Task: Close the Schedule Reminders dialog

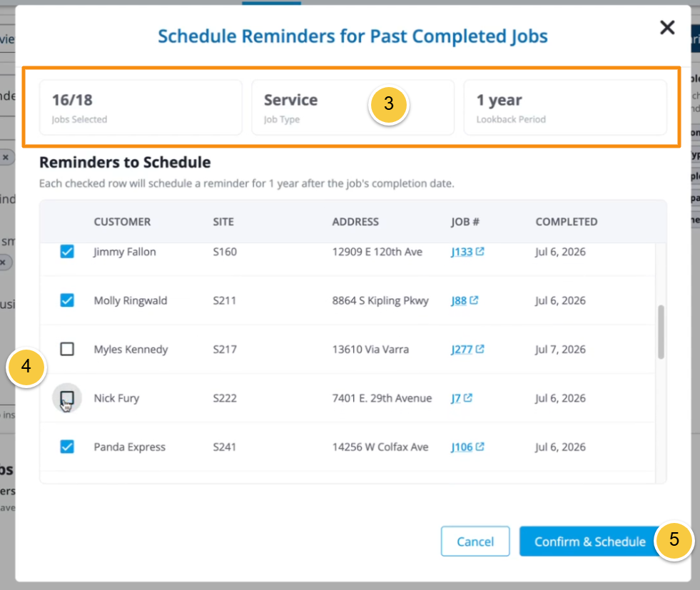Action: click(667, 28)
